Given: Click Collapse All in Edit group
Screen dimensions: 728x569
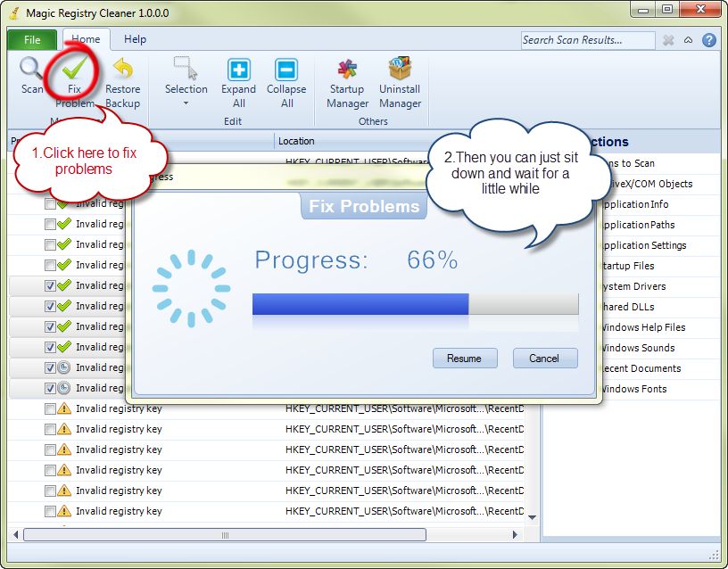Looking at the screenshot, I should (286, 83).
